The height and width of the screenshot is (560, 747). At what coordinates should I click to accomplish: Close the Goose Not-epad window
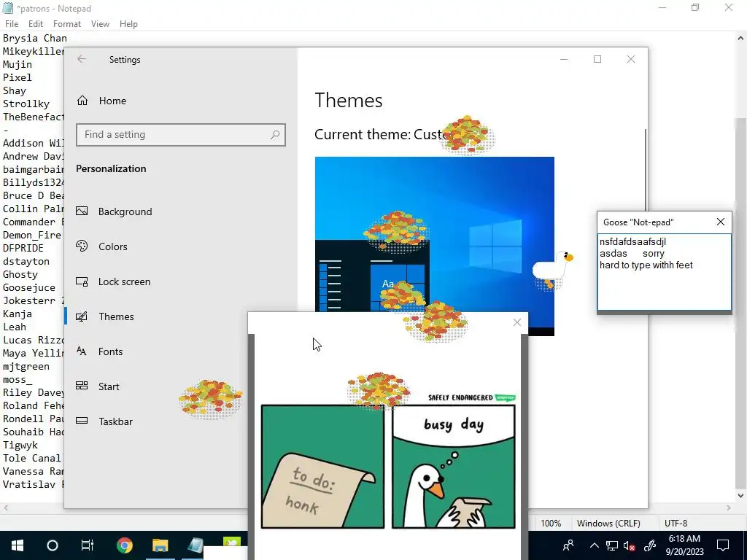720,222
